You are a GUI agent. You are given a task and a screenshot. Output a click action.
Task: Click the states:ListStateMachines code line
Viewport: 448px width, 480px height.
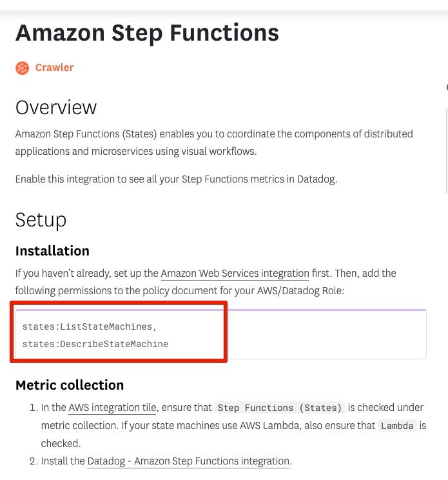90,326
